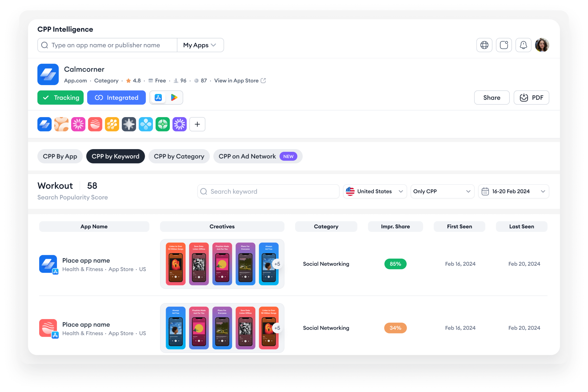The height and width of the screenshot is (392, 588).
Task: Click the rounded square icon beside the globe
Action: click(x=504, y=45)
